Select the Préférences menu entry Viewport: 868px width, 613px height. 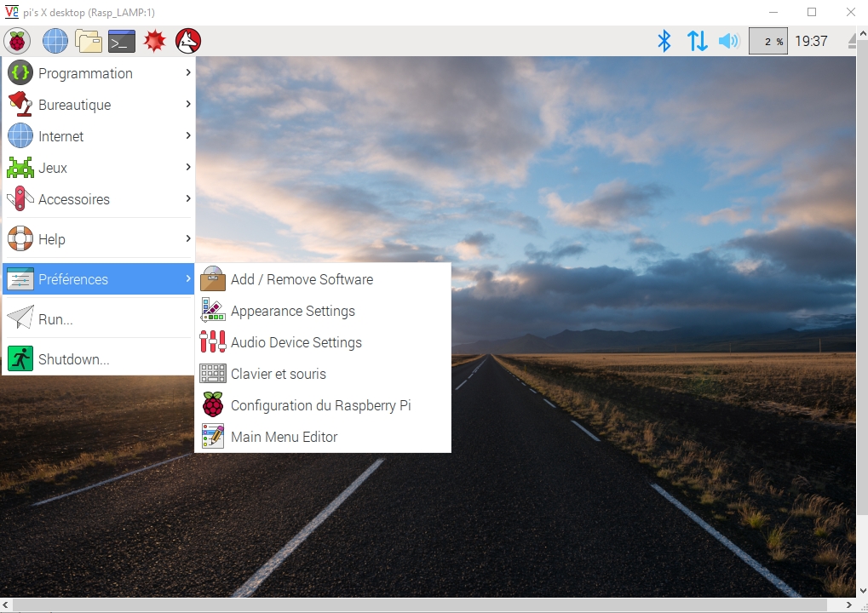tap(99, 279)
